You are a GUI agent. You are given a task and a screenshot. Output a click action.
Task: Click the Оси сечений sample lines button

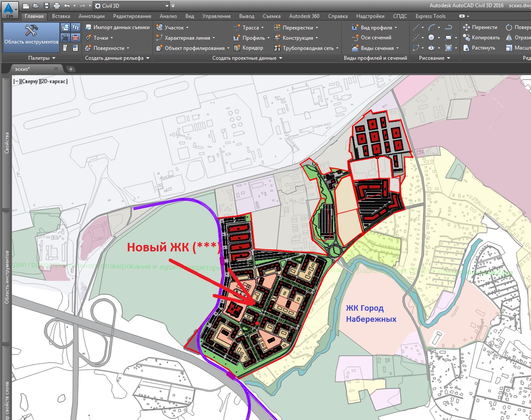[x=371, y=38]
